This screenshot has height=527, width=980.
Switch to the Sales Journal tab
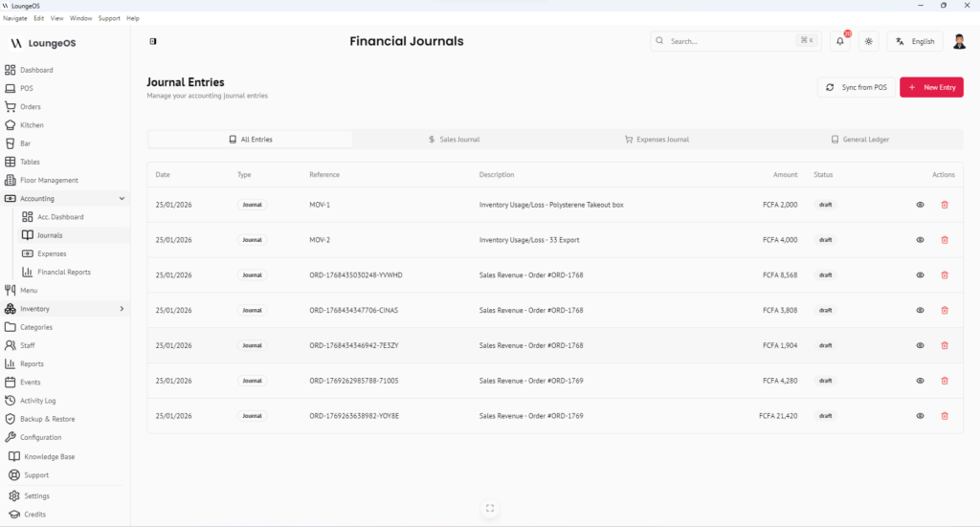click(454, 140)
